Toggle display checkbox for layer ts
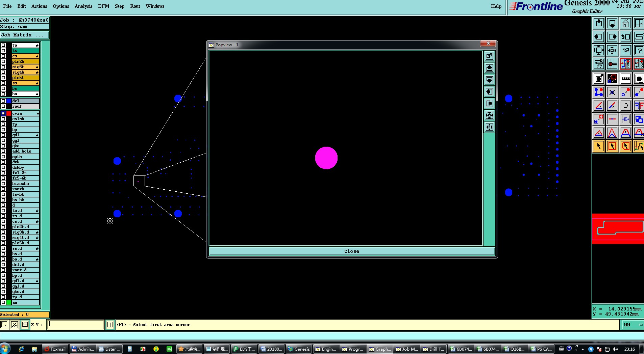Screen dimensions: 644x354 click(x=3, y=51)
